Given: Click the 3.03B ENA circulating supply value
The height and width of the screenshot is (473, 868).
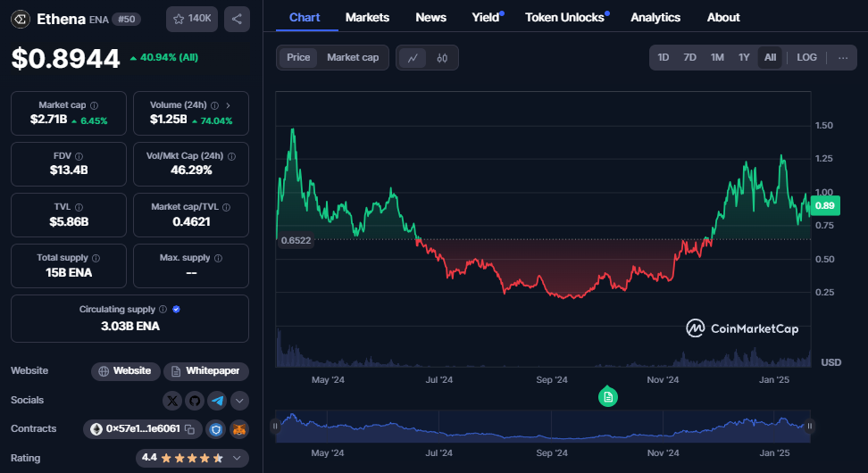Looking at the screenshot, I should pyautogui.click(x=130, y=326).
